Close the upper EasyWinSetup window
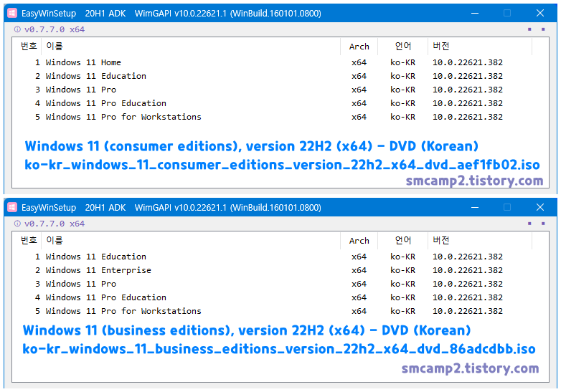561x392 pixels. point(540,13)
